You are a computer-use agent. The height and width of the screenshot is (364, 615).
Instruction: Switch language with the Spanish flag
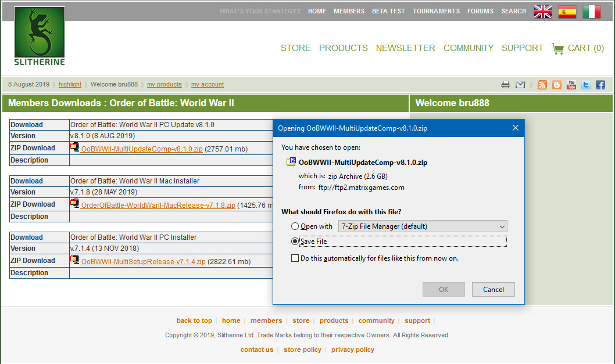(x=567, y=12)
